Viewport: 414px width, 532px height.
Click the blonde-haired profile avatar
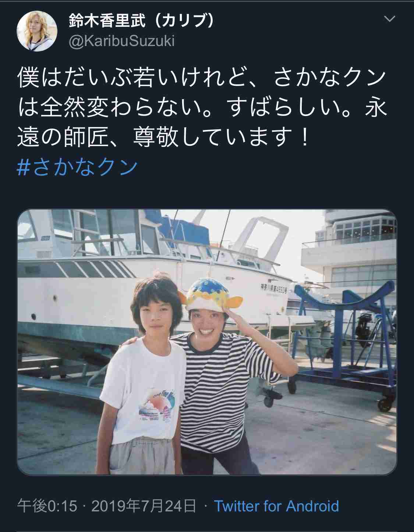click(37, 31)
